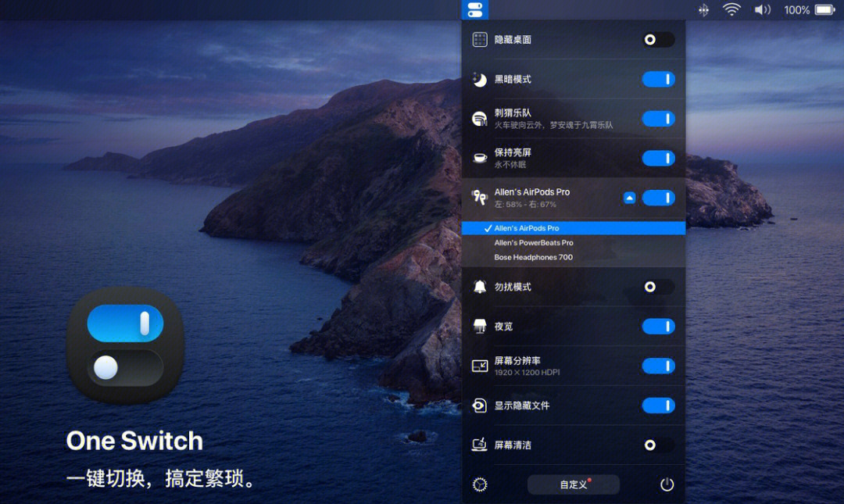Turn off the 黑暗模式 switch
This screenshot has width=844, height=504.
click(658, 79)
